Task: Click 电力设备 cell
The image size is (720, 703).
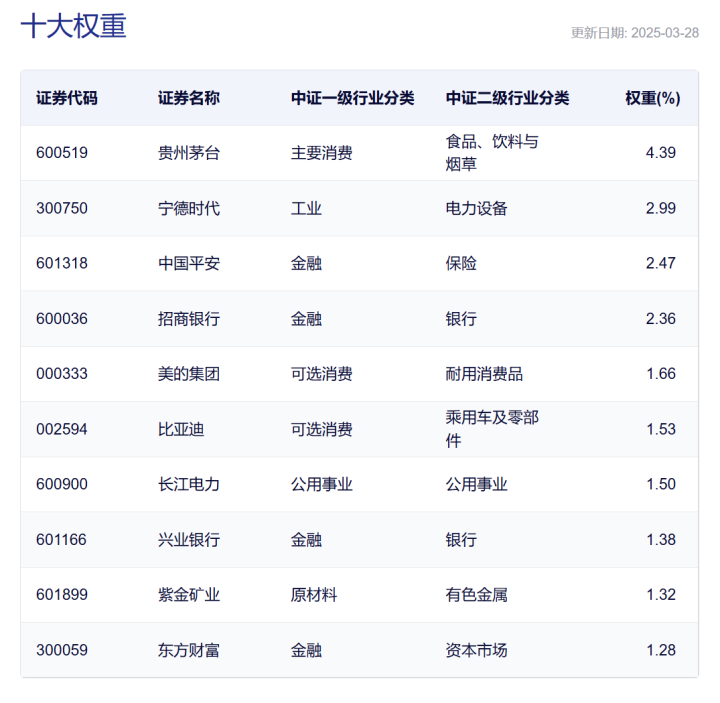Action: (x=476, y=208)
